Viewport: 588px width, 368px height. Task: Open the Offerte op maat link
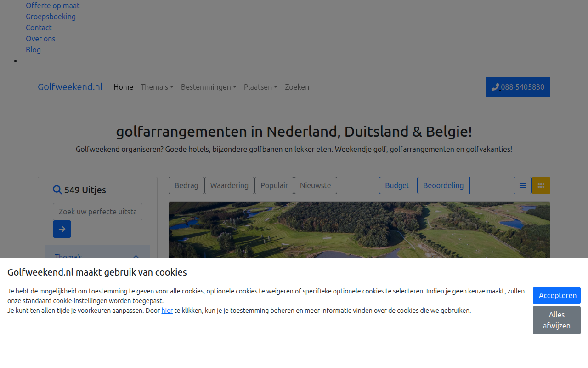click(52, 6)
